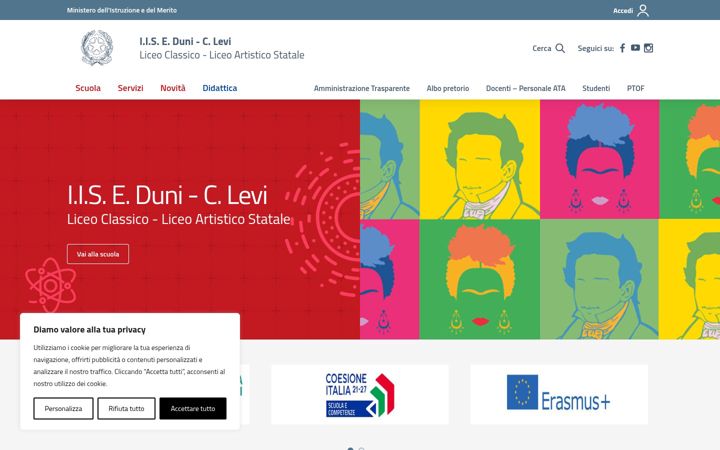Image resolution: width=720 pixels, height=450 pixels.
Task: Open the Erasmus+ banner card
Action: tap(559, 395)
